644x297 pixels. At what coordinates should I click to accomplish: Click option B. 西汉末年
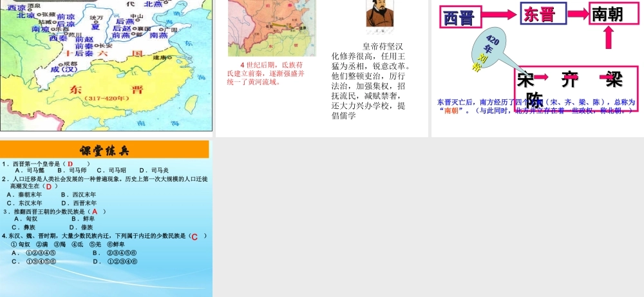tap(79, 195)
